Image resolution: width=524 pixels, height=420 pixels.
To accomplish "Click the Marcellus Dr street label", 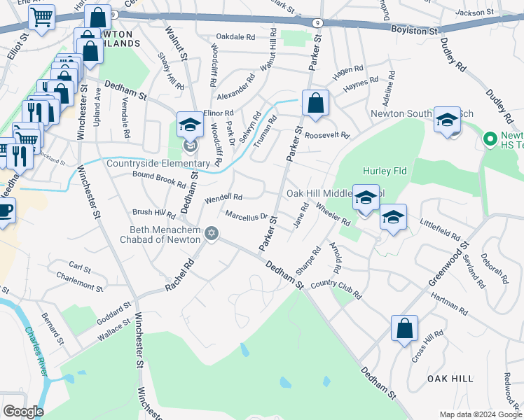I will tap(247, 216).
